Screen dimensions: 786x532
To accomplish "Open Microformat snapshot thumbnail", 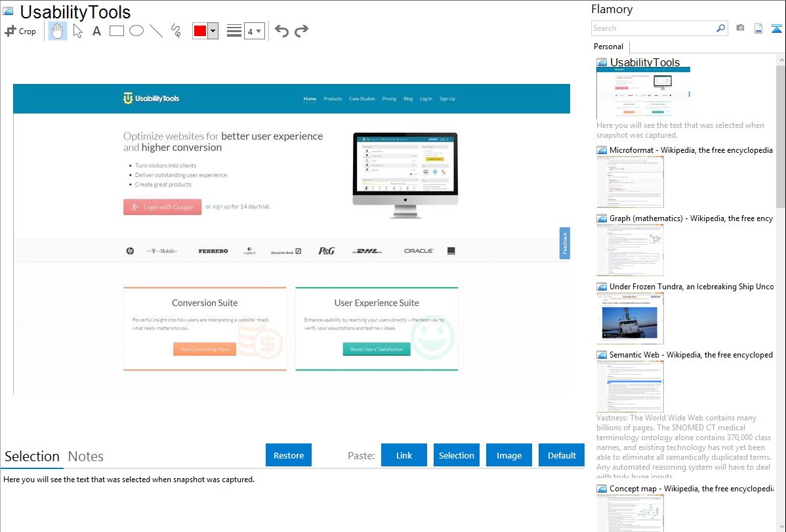I will pos(630,182).
